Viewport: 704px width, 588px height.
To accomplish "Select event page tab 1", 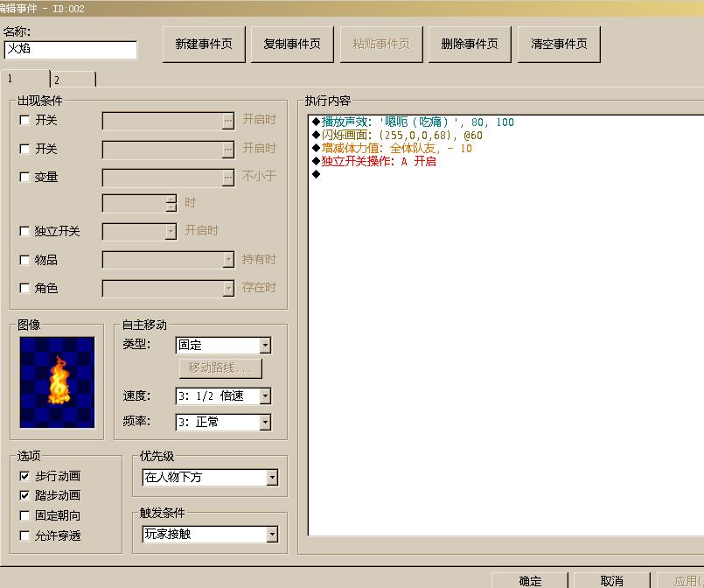I will point(25,79).
